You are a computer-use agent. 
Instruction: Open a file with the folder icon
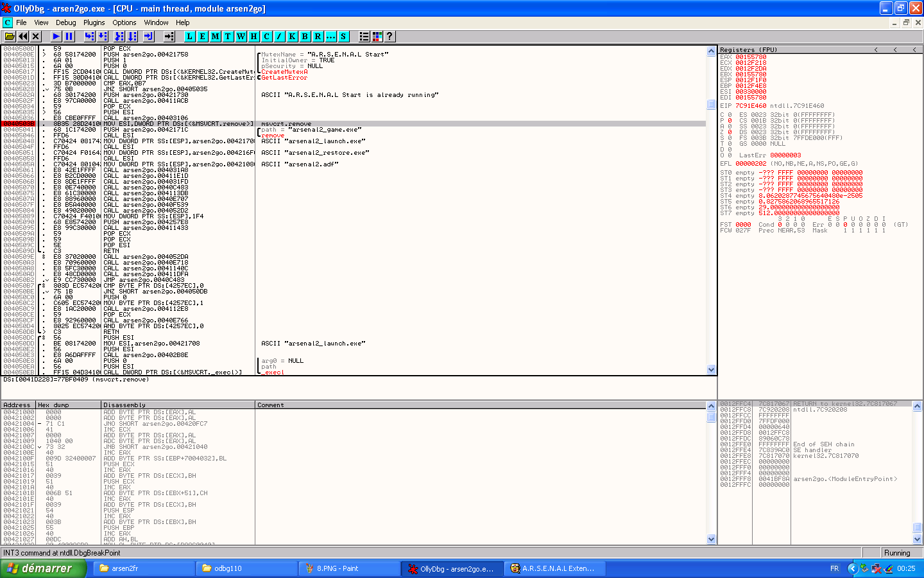click(10, 37)
